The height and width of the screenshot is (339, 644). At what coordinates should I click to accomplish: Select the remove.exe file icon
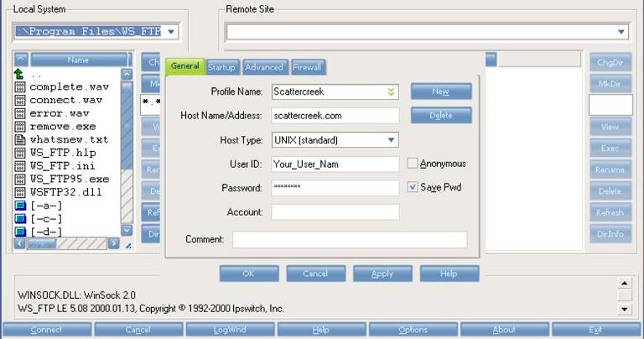tap(20, 126)
